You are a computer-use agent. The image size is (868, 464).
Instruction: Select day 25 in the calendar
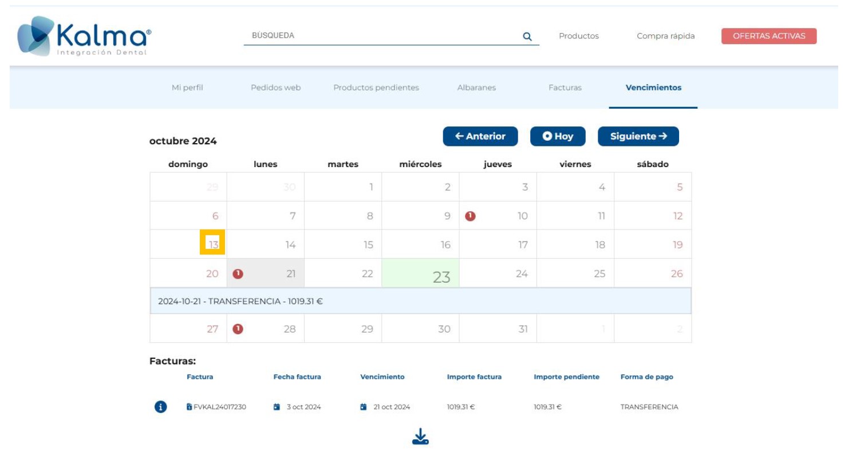coord(575,273)
